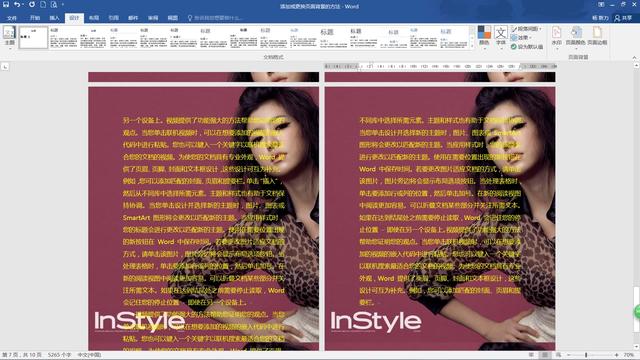Click the zoom out minus button
This screenshot has height=360, width=640.
pyautogui.click(x=569, y=355)
